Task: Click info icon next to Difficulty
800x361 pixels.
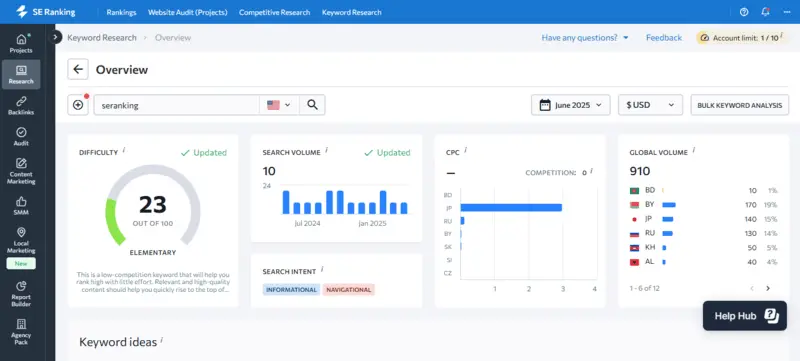Action: coord(124,151)
